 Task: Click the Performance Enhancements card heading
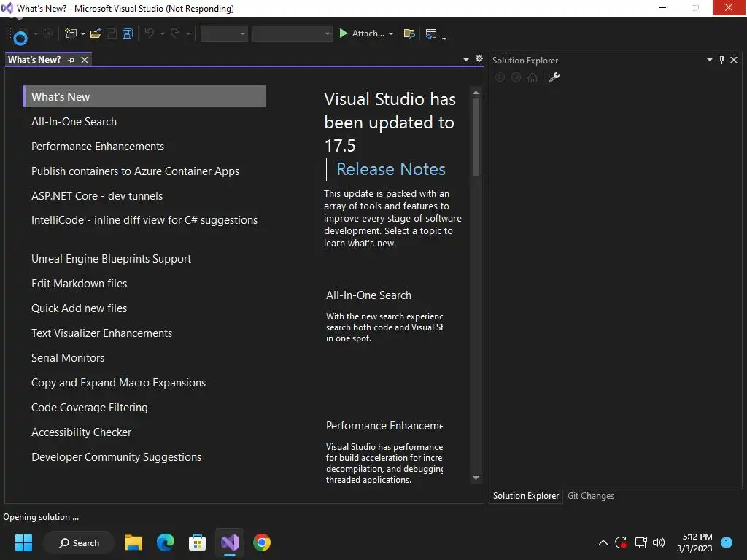tap(384, 426)
